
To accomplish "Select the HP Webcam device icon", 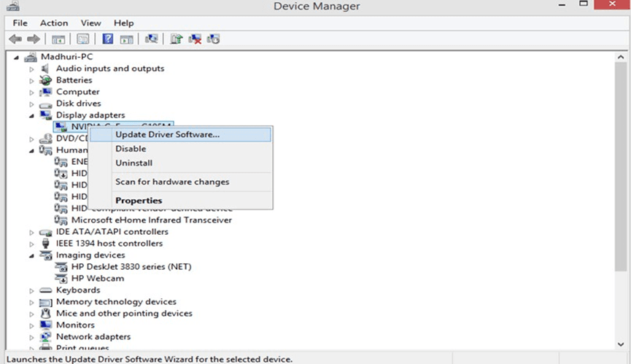I will [x=61, y=279].
